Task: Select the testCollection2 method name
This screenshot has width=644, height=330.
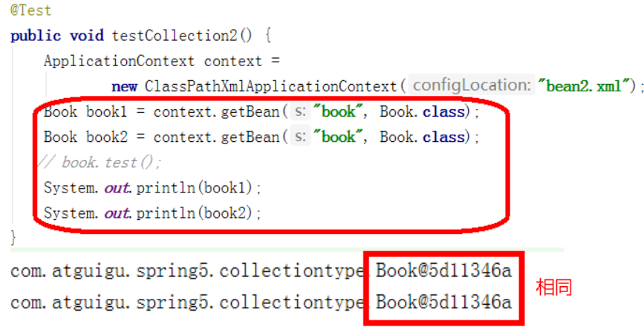Action: pos(175,36)
